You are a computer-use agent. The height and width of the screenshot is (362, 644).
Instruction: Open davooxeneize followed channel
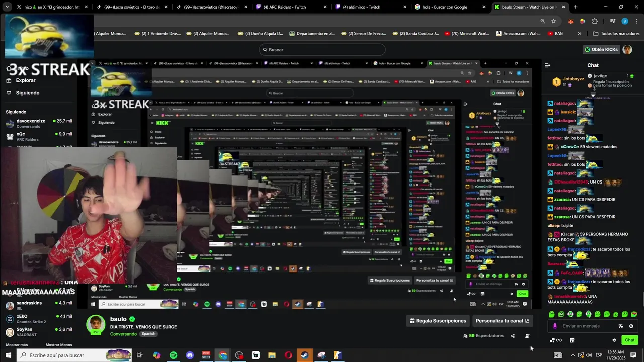39,123
